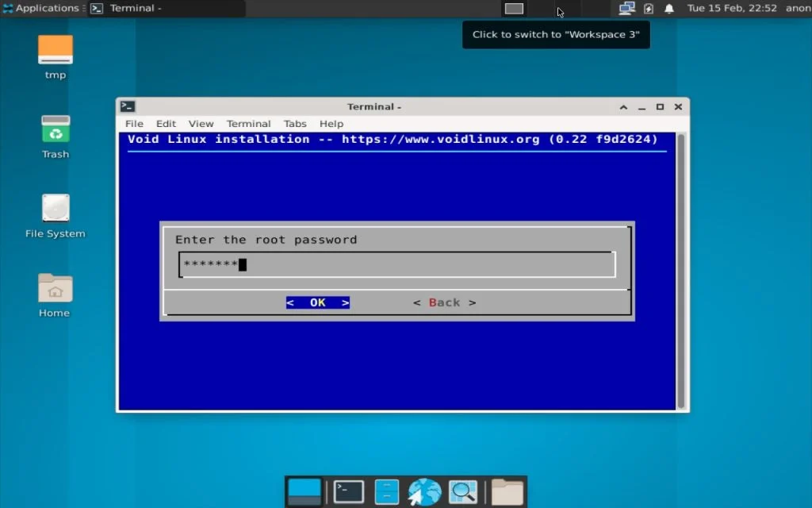Screen dimensions: 812x508
Task: Open the Help menu
Action: [331, 124]
